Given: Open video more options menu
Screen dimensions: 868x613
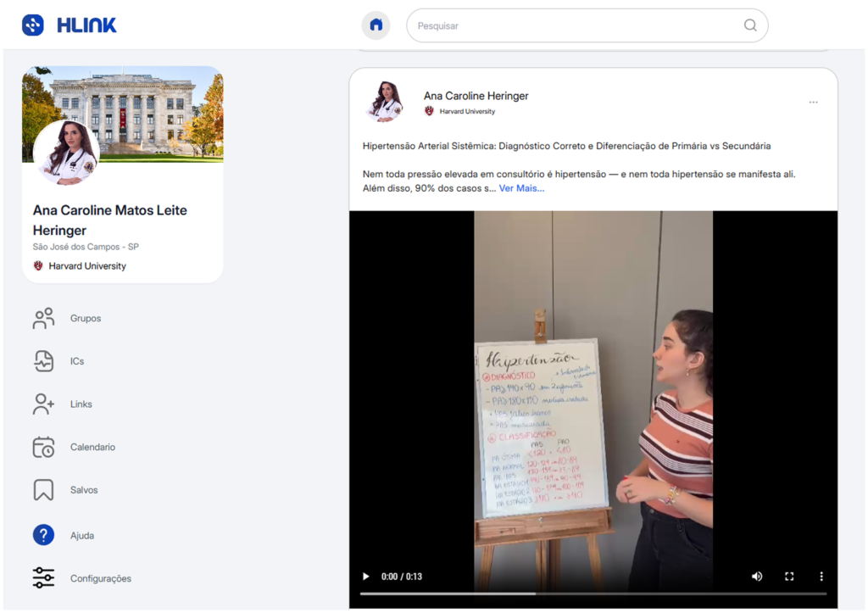Looking at the screenshot, I should click(821, 577).
